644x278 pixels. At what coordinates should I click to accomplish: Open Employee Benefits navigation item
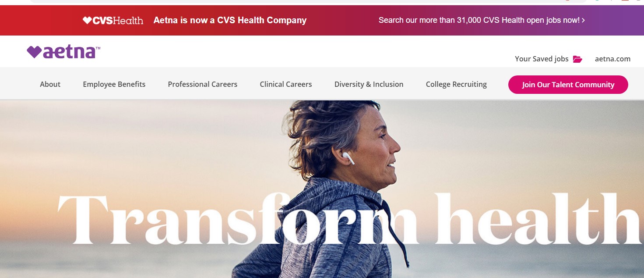[x=114, y=84]
